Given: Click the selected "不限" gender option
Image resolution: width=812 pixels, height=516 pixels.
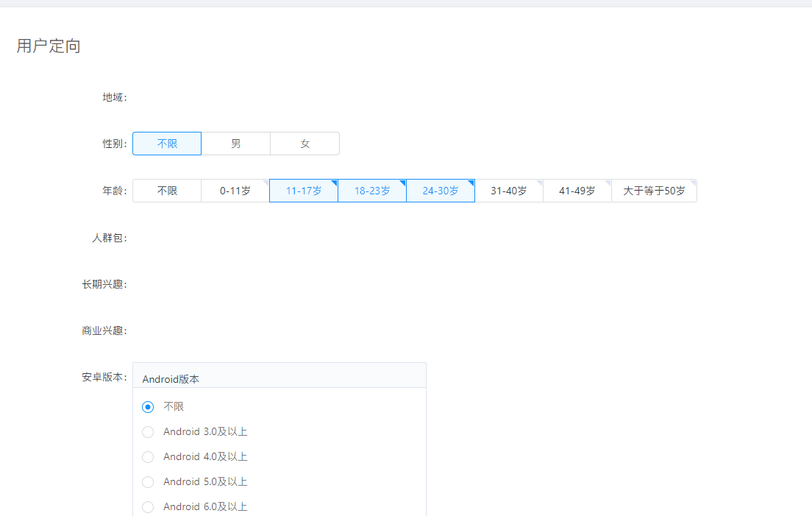Looking at the screenshot, I should pyautogui.click(x=166, y=144).
